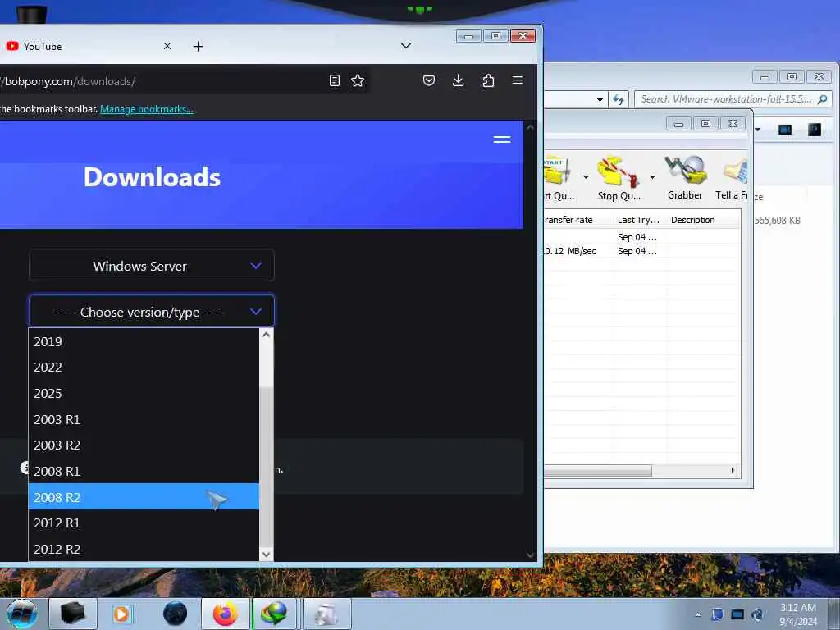Select the 0.12 MB/sec download row
This screenshot has height=630, width=840.
[x=641, y=251]
